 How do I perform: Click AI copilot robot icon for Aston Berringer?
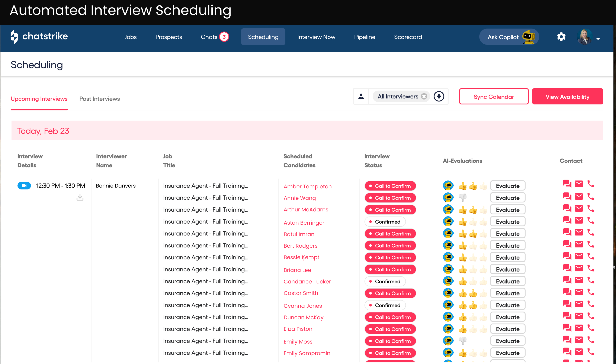click(448, 221)
